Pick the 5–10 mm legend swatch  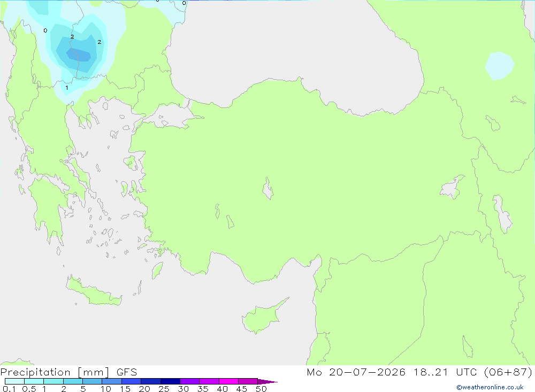point(93,381)
